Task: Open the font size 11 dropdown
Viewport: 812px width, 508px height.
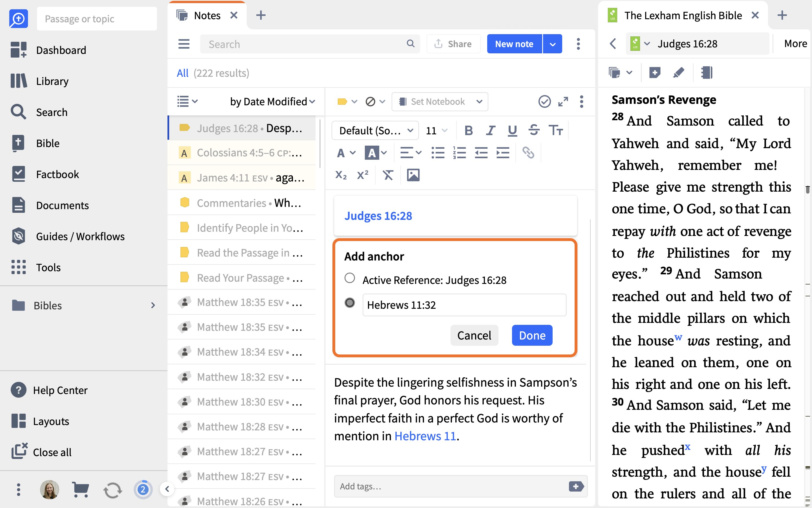Action: coord(436,130)
